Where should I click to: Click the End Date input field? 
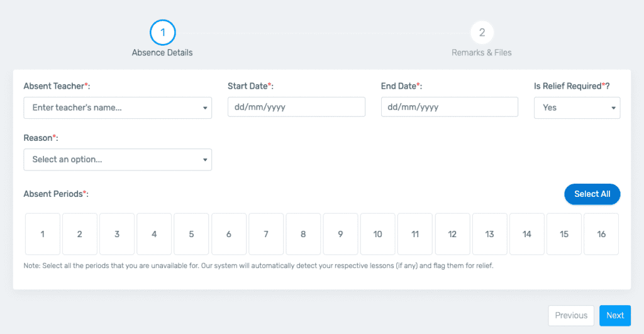click(x=449, y=107)
